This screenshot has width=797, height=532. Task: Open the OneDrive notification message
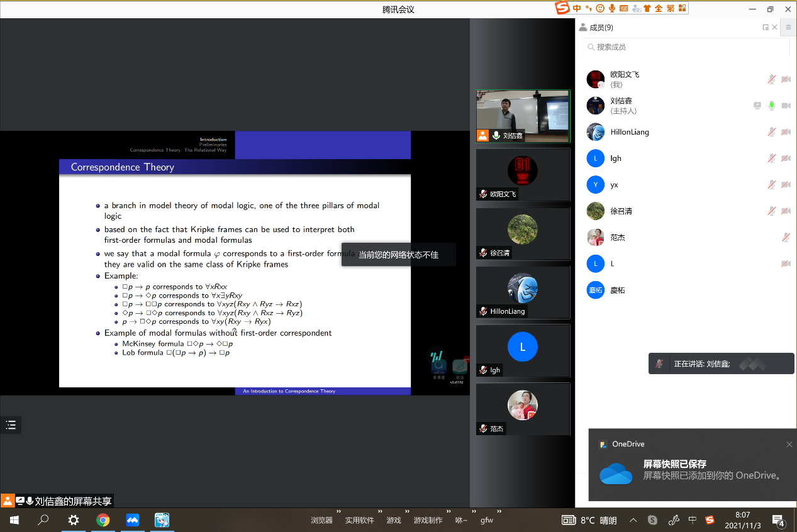692,470
